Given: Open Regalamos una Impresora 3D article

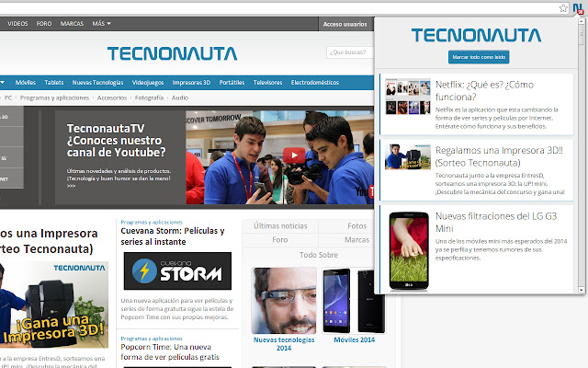Looking at the screenshot, I should coord(499,156).
